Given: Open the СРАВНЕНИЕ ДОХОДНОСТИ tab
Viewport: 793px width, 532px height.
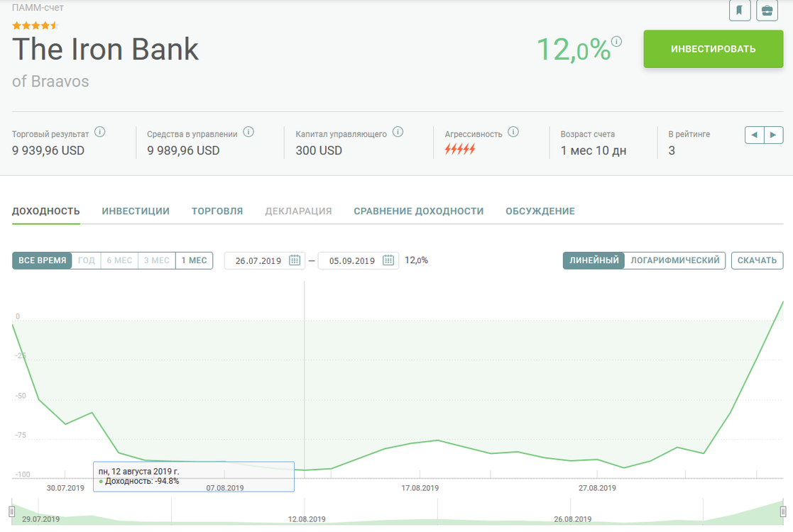Looking at the screenshot, I should pos(419,211).
